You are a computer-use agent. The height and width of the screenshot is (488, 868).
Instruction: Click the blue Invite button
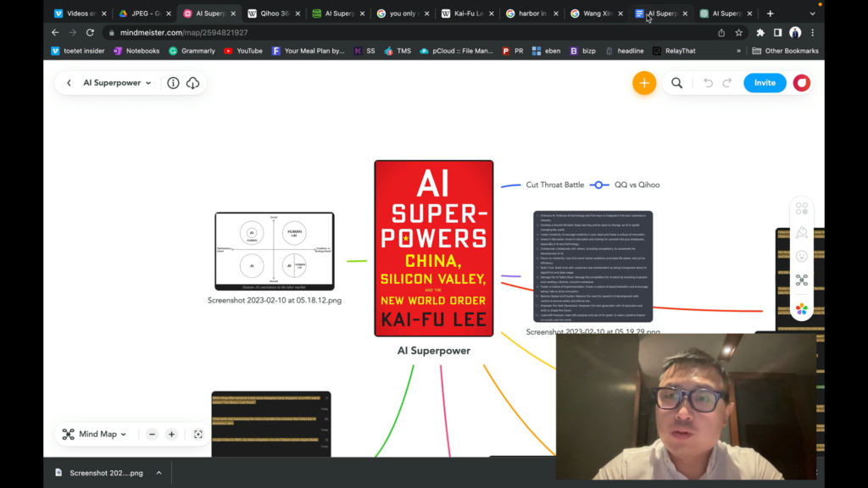coord(765,83)
